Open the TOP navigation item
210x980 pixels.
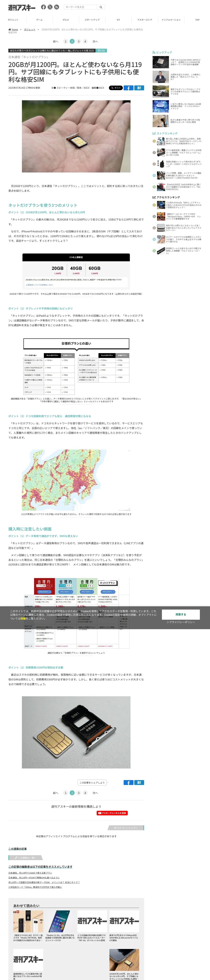(x=197, y=20)
